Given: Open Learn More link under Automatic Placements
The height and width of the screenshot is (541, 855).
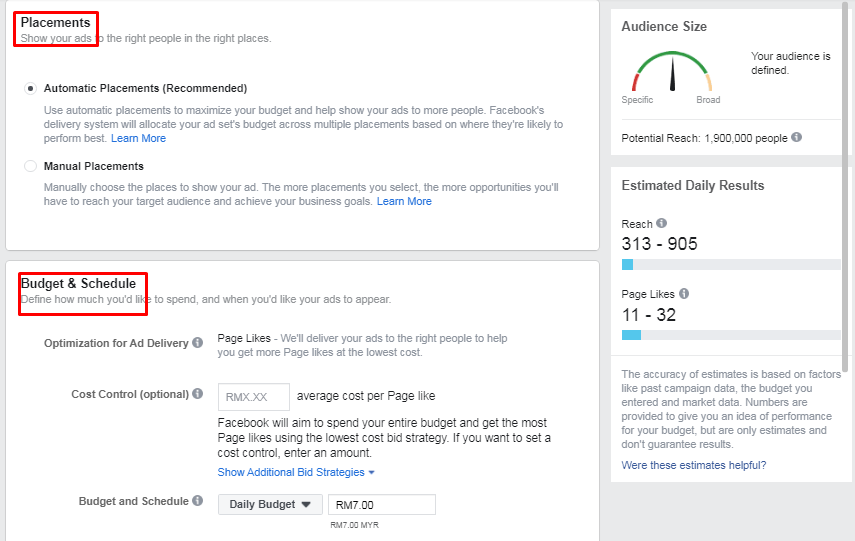Looking at the screenshot, I should point(139,139).
